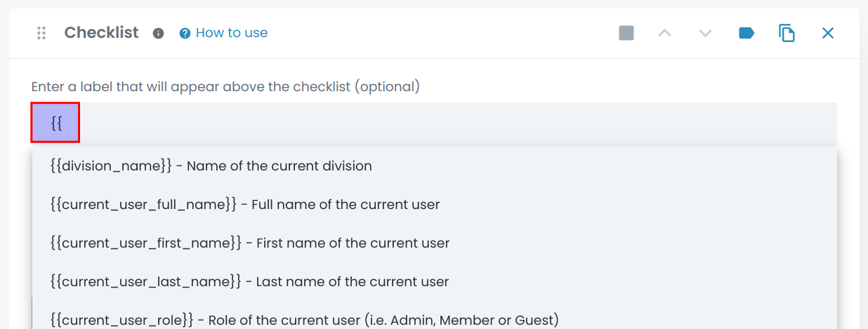Click the empty area of label input field
The width and height of the screenshot is (868, 329).
[x=456, y=123]
